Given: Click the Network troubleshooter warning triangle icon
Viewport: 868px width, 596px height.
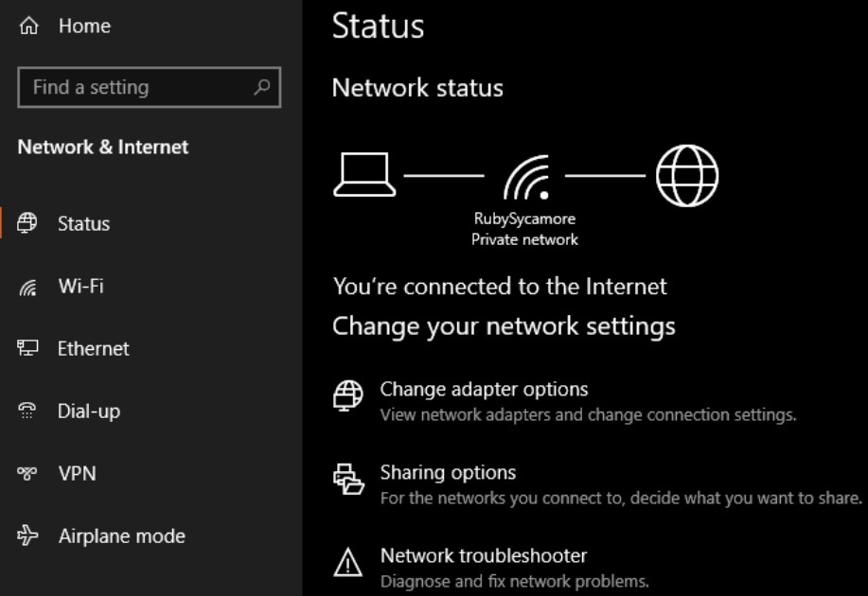Looking at the screenshot, I should tap(348, 564).
